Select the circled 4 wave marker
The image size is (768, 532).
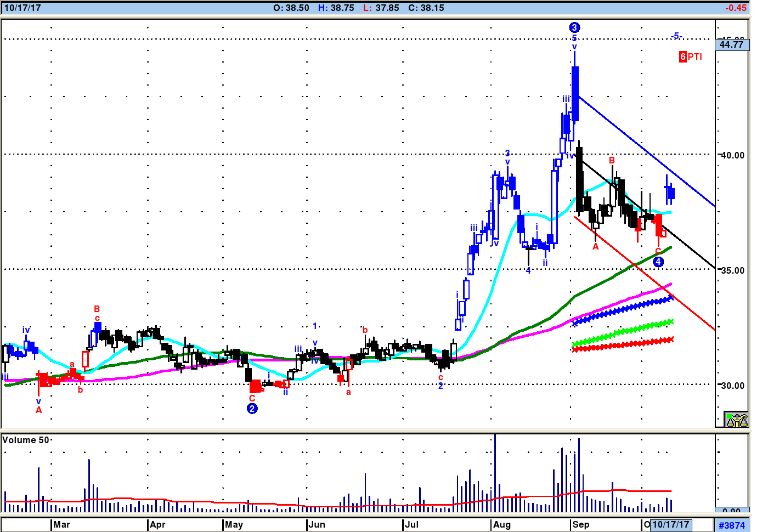click(658, 262)
